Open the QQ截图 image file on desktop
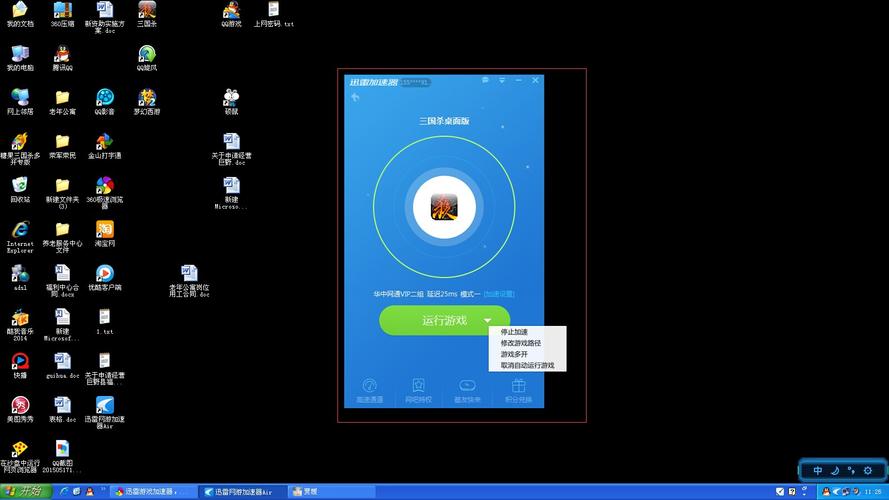The width and height of the screenshot is (889, 500). click(x=62, y=456)
